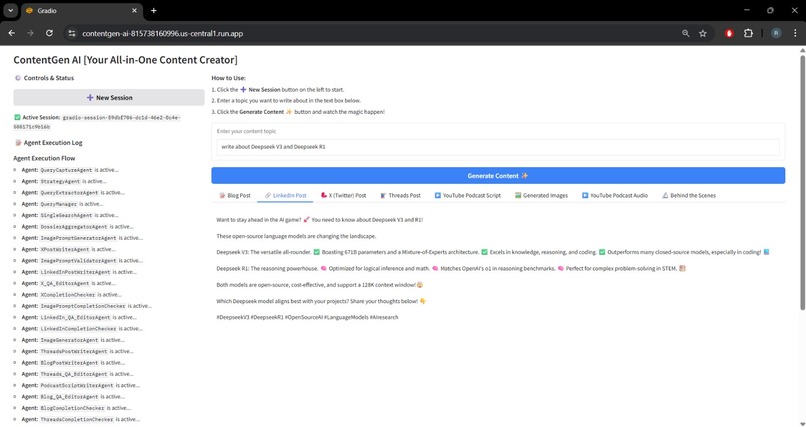Screen dimensions: 806x427
Task: Click BlogPostWriterAgent log entry
Action: 73,363
